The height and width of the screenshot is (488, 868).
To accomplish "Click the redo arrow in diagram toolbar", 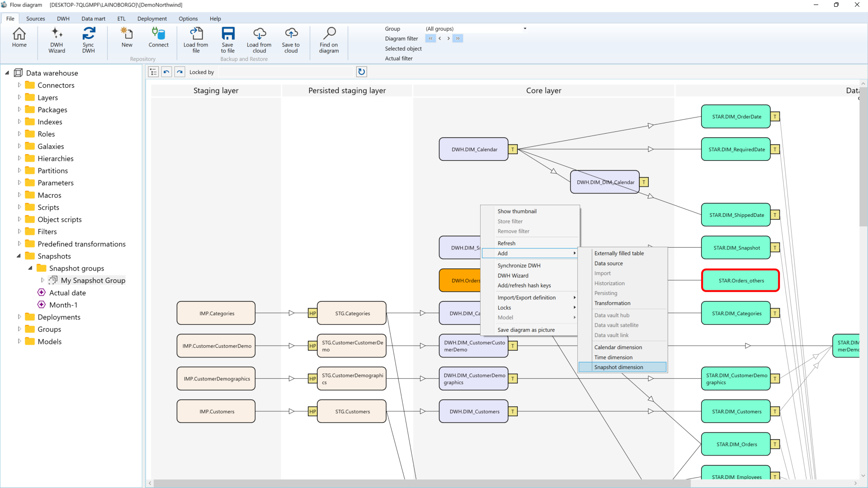I will pyautogui.click(x=179, y=72).
